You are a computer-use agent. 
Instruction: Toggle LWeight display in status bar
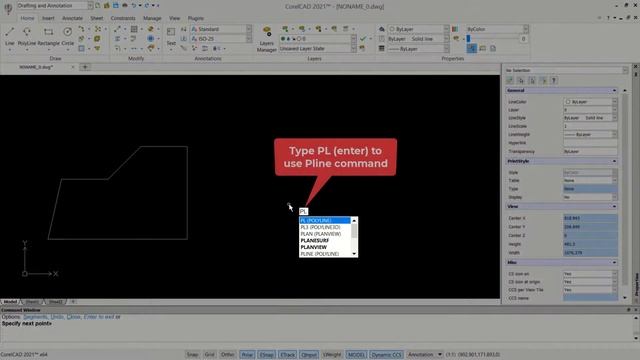332,355
